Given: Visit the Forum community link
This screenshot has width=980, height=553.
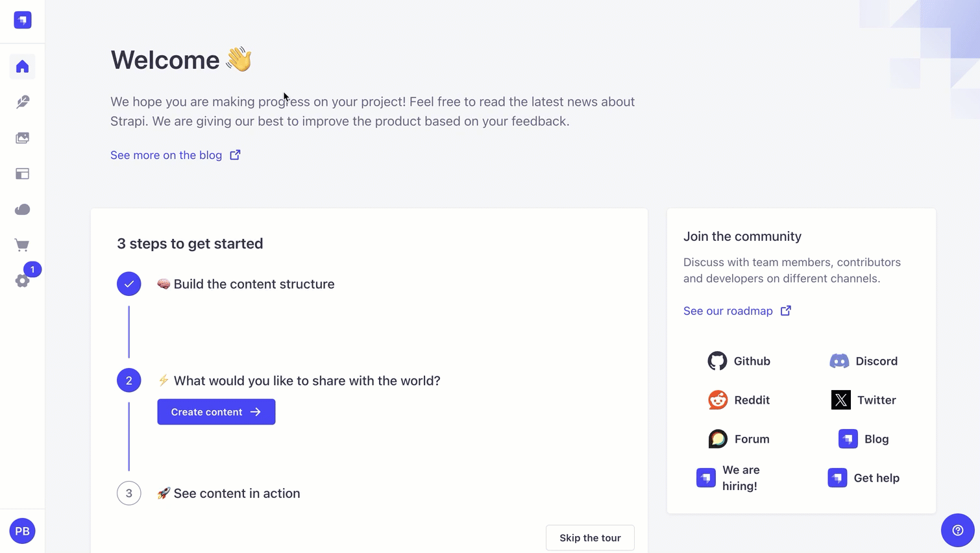Looking at the screenshot, I should click(x=739, y=439).
